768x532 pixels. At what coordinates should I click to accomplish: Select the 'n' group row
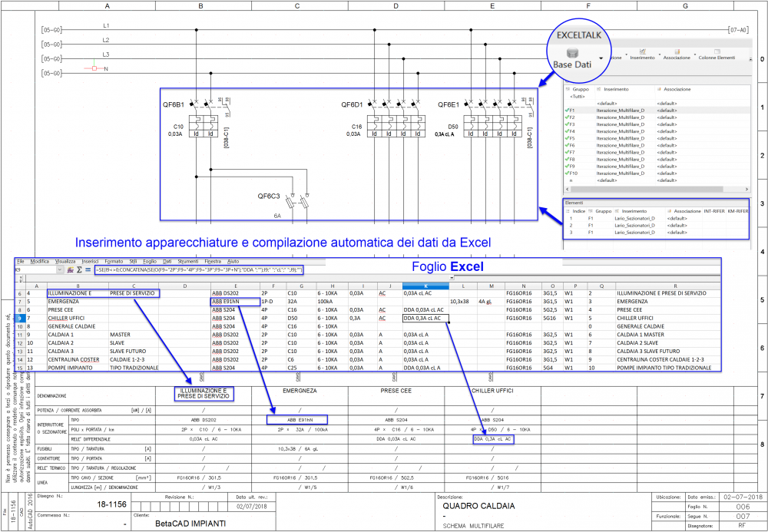(657, 180)
